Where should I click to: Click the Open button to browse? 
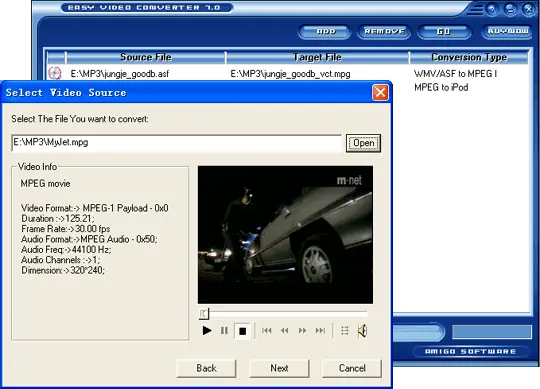click(x=363, y=143)
